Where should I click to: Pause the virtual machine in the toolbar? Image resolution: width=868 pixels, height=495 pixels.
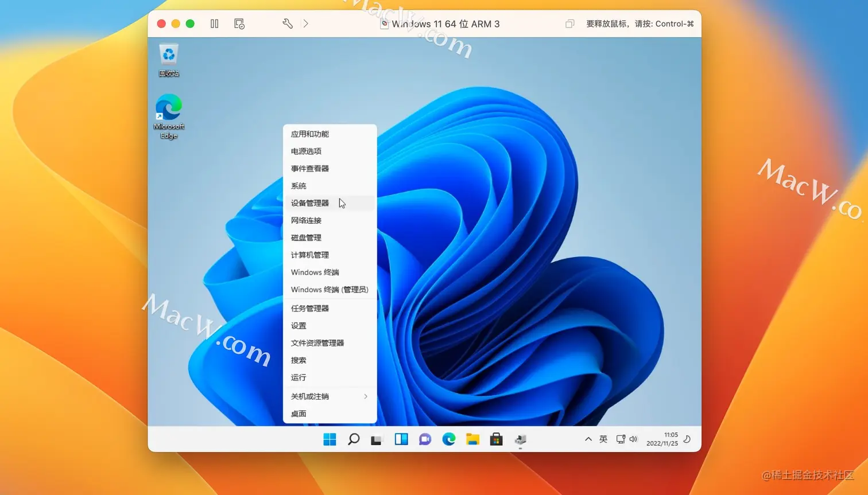214,24
